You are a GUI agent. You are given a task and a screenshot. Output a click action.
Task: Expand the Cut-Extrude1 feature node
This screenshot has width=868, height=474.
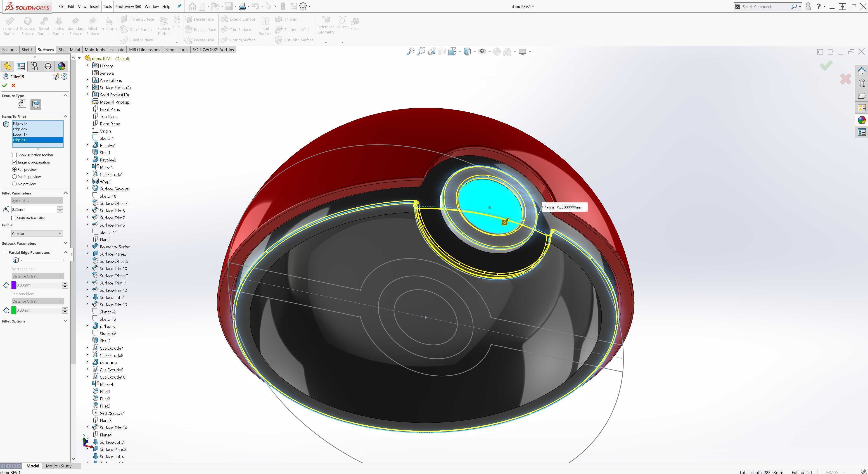pyautogui.click(x=87, y=174)
